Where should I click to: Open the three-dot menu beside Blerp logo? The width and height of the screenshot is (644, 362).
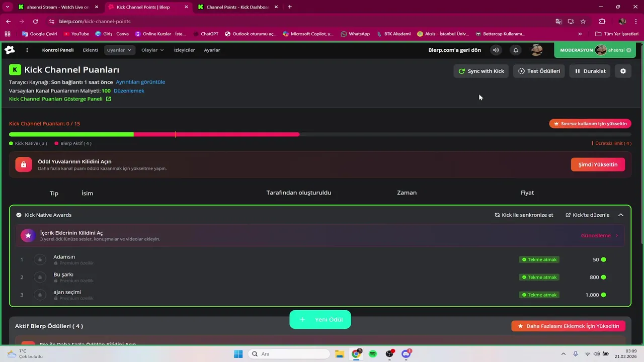pyautogui.click(x=27, y=50)
